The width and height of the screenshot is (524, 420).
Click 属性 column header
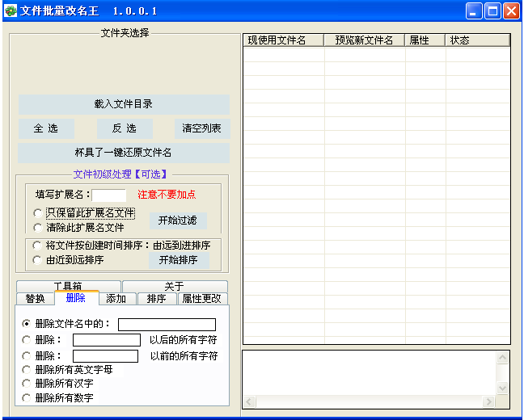click(425, 40)
